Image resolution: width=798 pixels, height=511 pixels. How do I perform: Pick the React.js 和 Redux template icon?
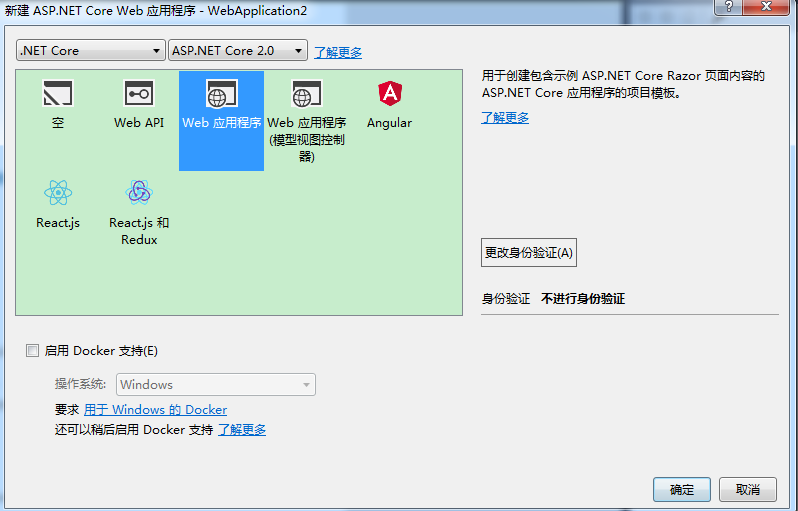coord(139,192)
